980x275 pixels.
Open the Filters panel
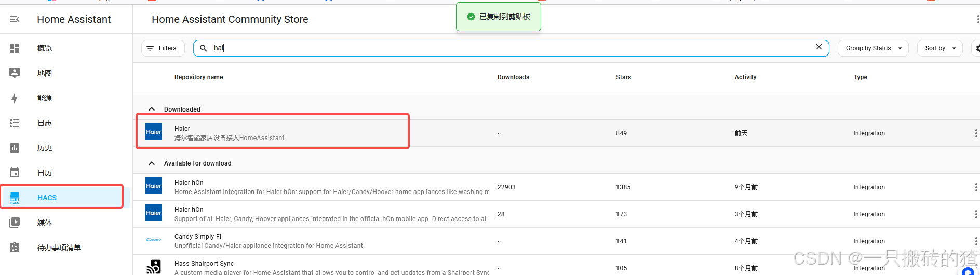[163, 48]
